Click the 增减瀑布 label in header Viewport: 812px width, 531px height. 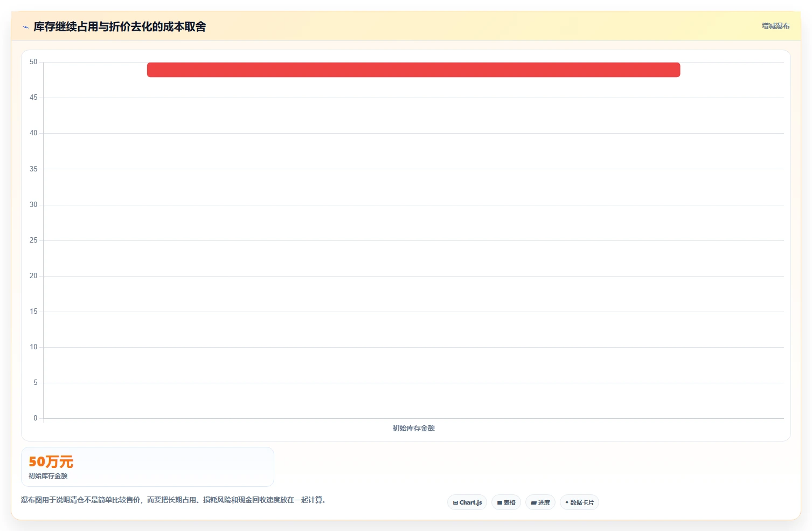click(775, 26)
